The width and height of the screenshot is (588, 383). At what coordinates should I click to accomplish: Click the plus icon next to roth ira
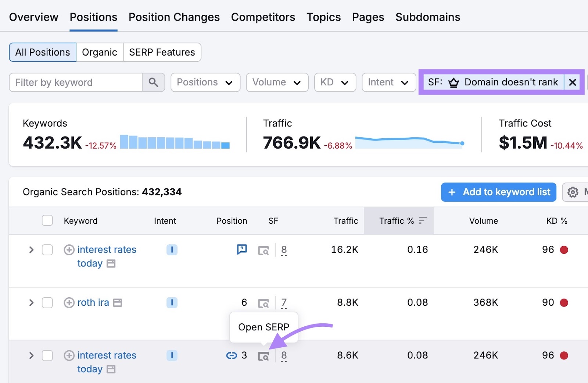[69, 302]
